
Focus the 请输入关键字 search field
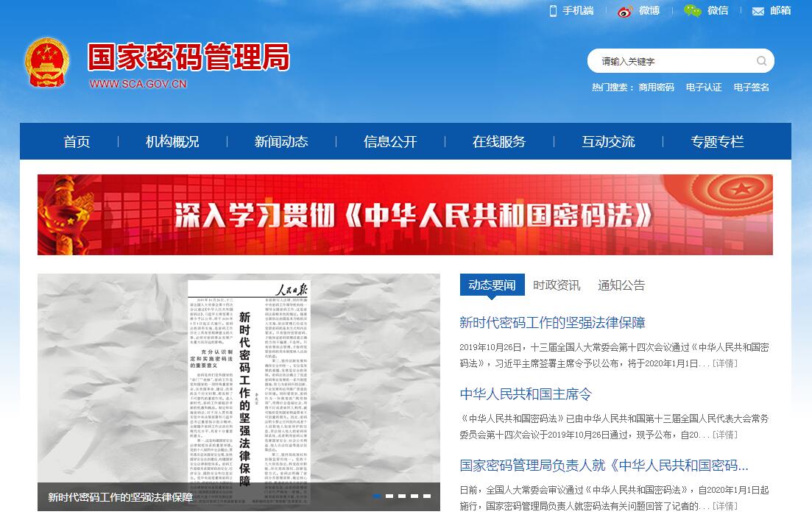680,61
